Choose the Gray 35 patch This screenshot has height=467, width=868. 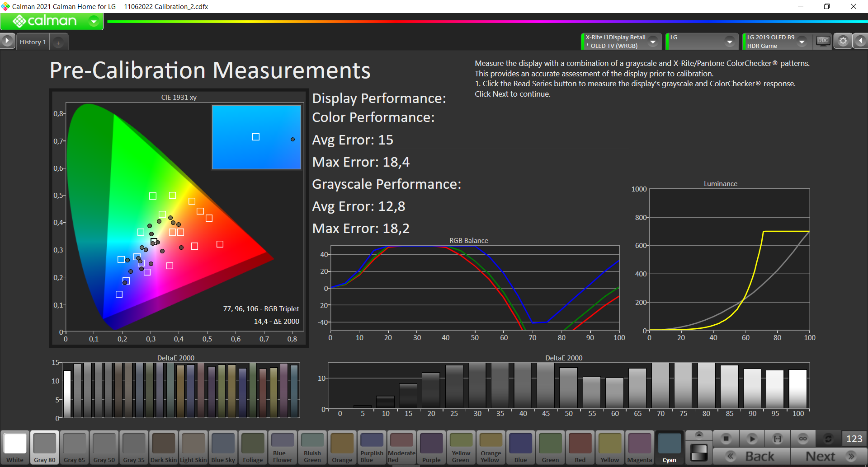134,448
